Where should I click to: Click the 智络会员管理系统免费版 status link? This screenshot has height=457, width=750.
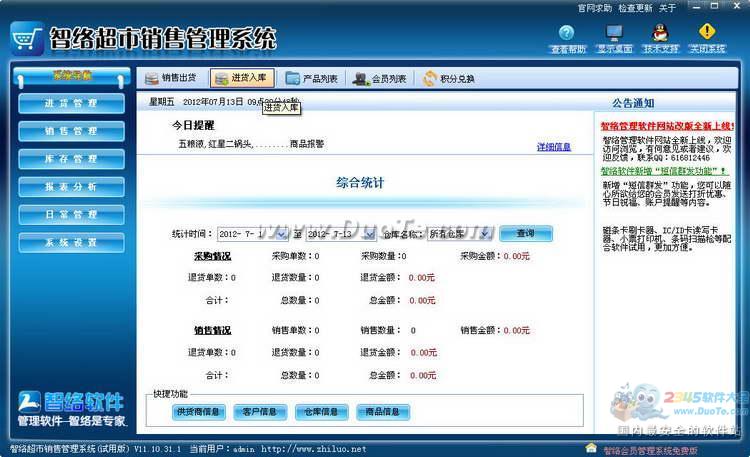point(650,450)
